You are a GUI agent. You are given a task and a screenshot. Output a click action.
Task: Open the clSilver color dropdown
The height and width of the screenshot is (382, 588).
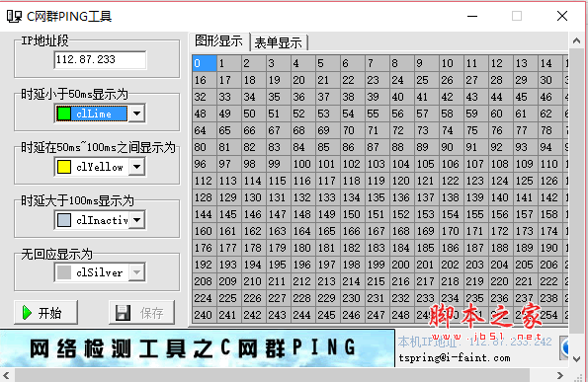(137, 272)
